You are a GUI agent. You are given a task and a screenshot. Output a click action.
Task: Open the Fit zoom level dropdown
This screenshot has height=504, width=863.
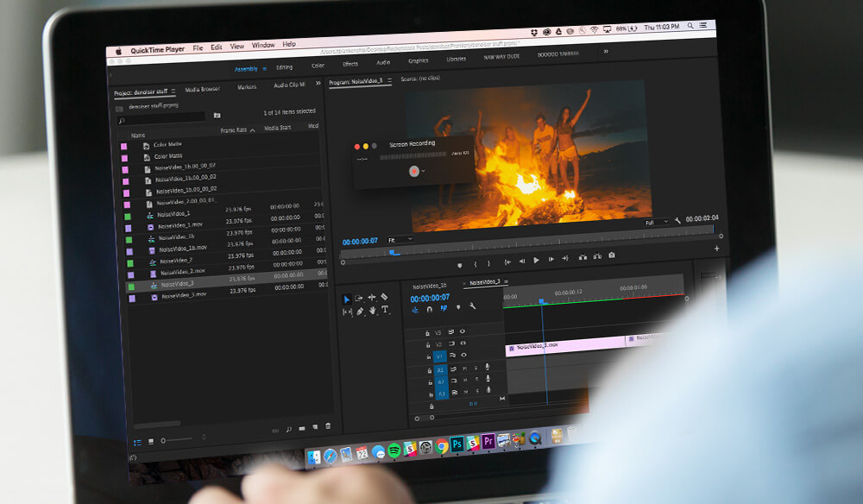[400, 240]
